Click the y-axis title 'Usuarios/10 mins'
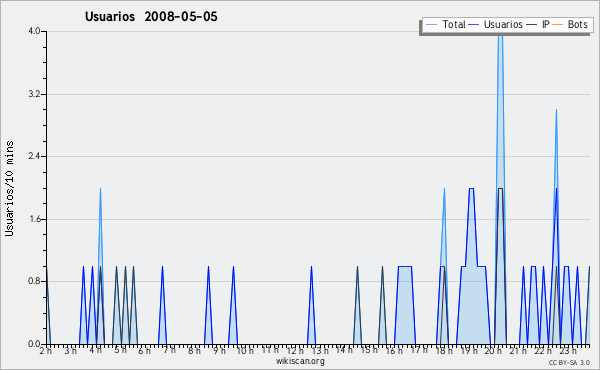 point(9,189)
